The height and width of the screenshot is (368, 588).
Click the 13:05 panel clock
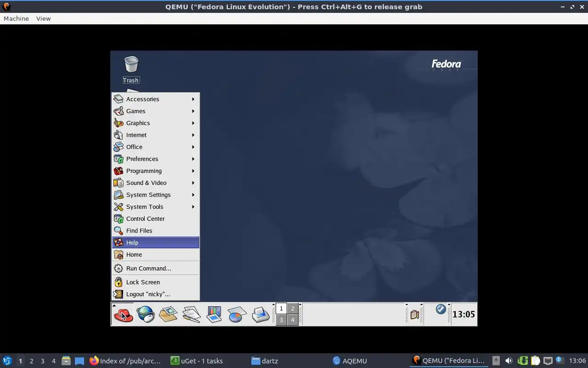pyautogui.click(x=464, y=314)
